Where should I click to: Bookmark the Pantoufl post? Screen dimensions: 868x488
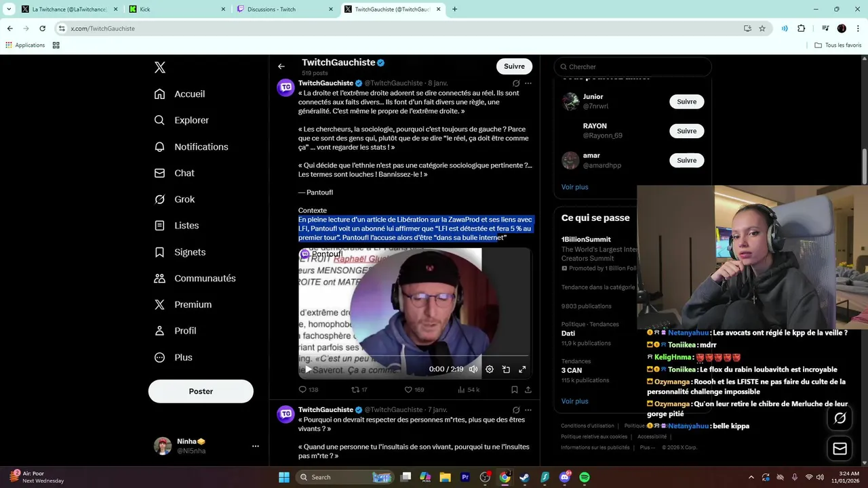point(514,390)
